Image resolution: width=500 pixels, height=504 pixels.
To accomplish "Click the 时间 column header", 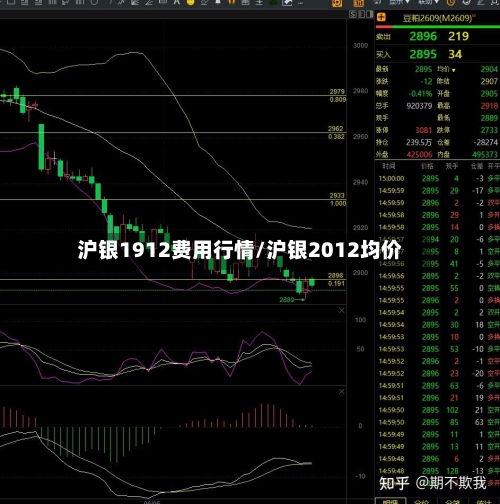I will point(389,166).
